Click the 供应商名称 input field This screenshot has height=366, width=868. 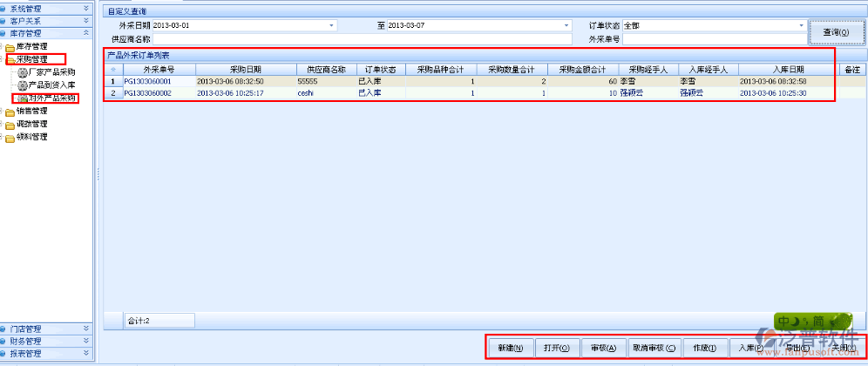[x=362, y=39]
